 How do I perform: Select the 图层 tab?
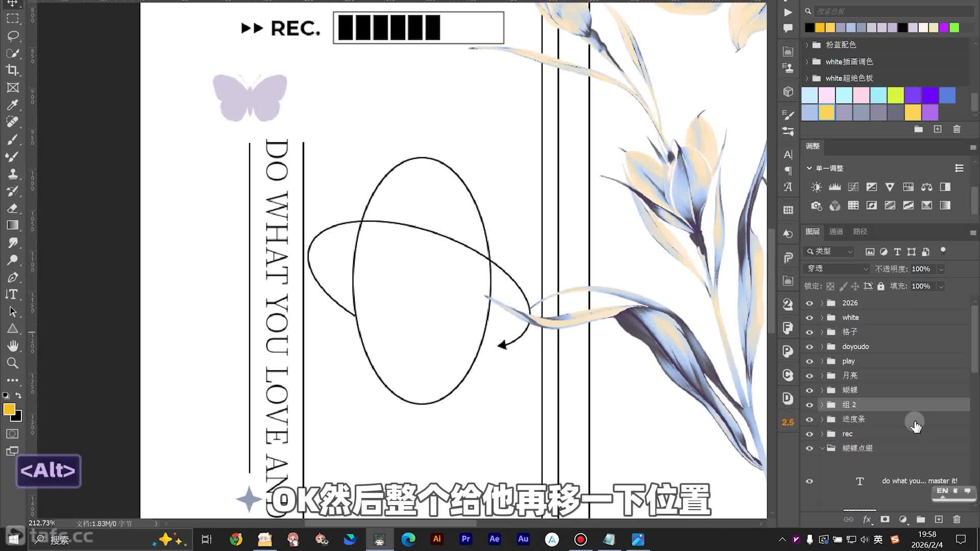pos(813,232)
